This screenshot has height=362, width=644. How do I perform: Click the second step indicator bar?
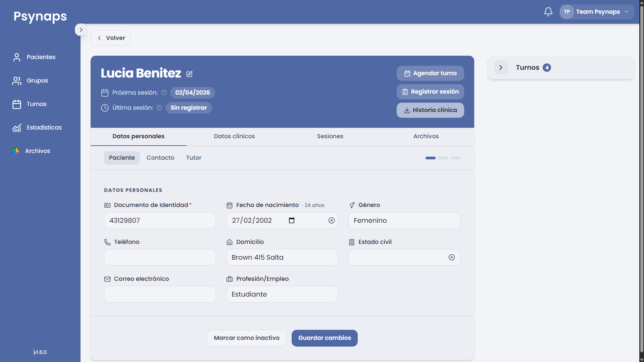443,158
